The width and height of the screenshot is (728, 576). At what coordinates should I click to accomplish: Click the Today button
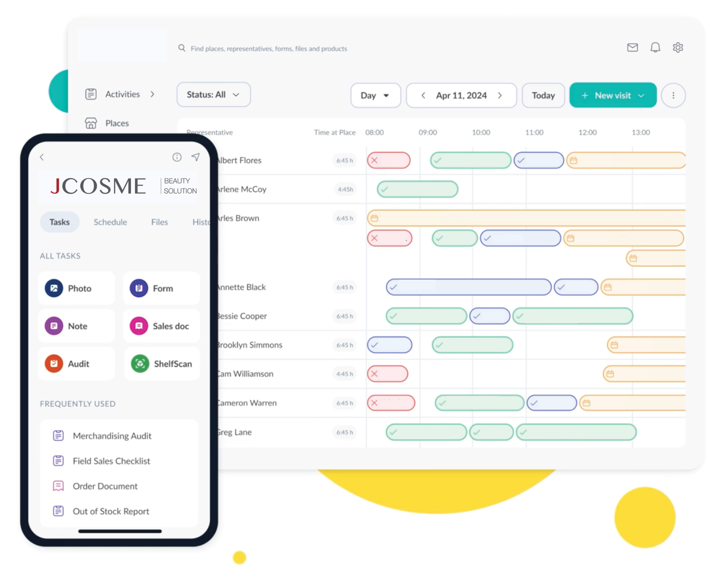[543, 96]
